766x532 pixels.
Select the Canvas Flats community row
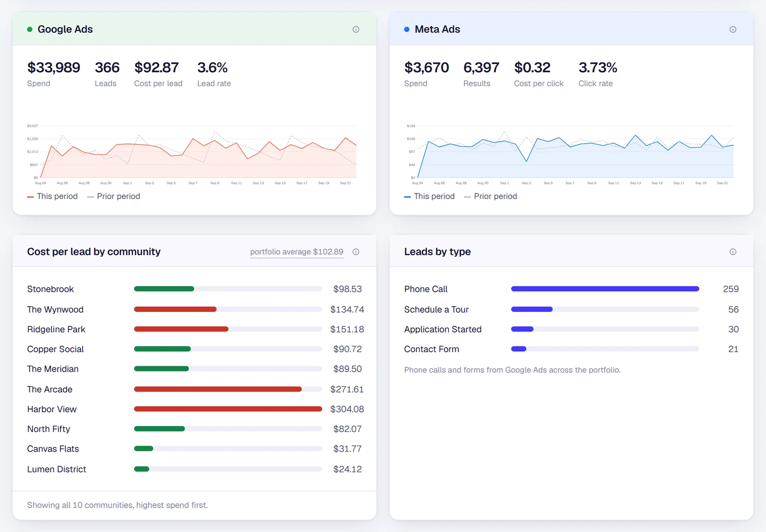pos(195,449)
